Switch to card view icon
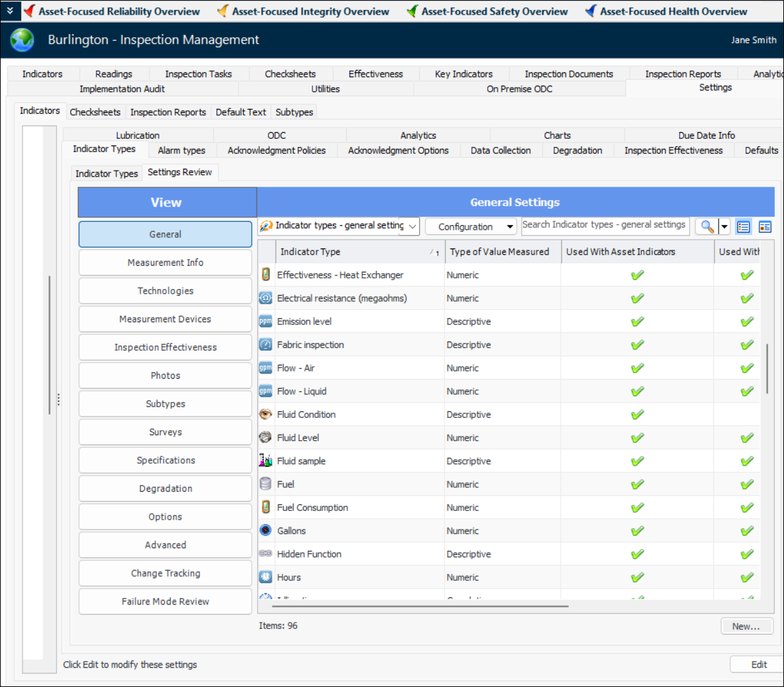The height and width of the screenshot is (687, 784). (x=765, y=227)
